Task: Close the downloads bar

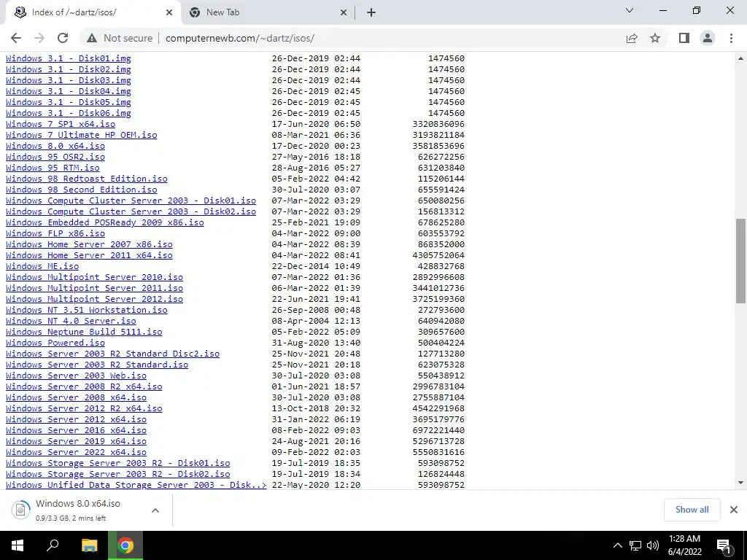Action: [x=734, y=510]
